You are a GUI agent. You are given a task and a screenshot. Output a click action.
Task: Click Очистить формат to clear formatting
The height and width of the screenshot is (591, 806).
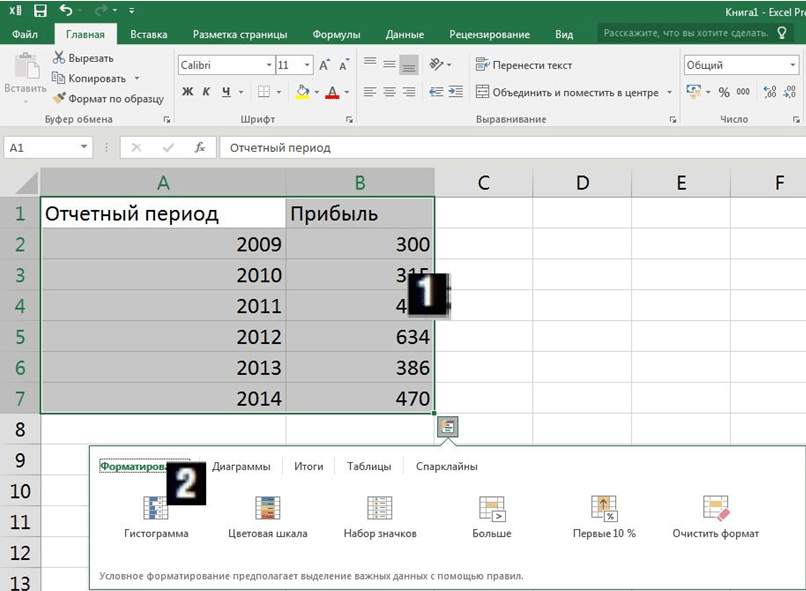[716, 509]
